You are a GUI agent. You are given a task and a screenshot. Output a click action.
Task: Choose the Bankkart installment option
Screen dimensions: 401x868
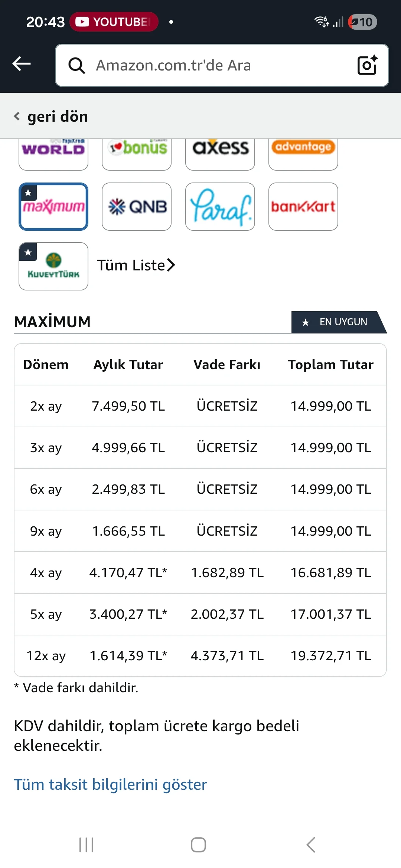pyautogui.click(x=303, y=207)
